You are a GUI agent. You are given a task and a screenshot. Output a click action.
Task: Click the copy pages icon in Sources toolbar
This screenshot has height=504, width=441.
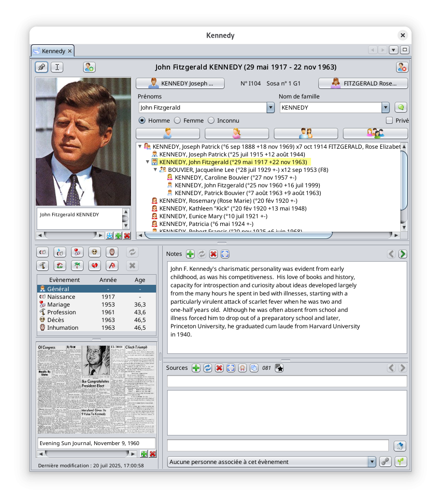[254, 368]
